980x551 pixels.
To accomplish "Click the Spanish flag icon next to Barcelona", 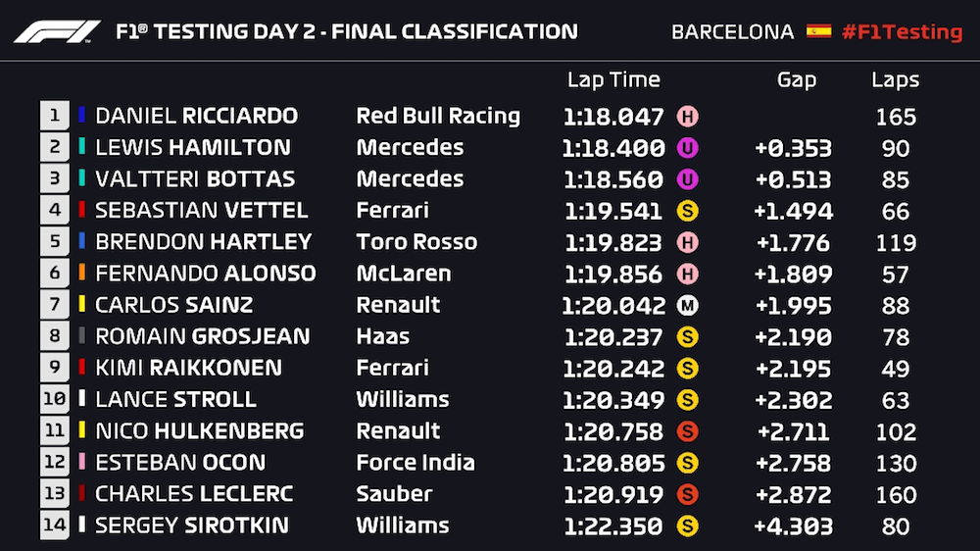I will [818, 31].
